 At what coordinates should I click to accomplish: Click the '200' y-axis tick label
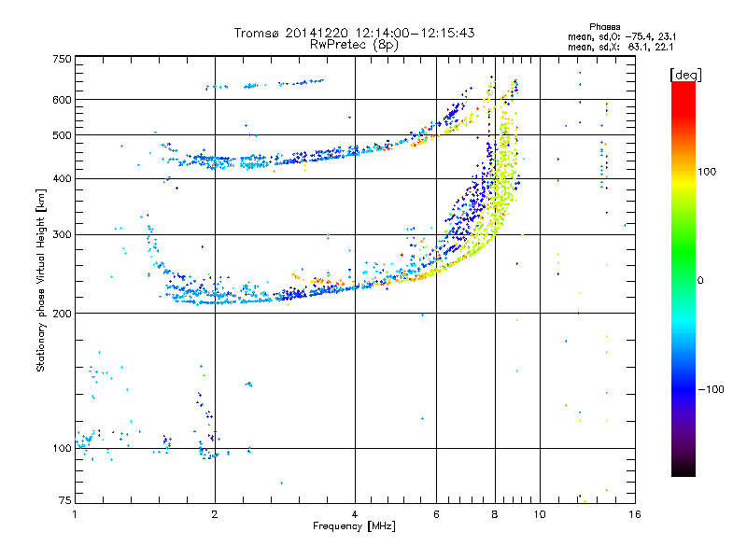pos(62,314)
